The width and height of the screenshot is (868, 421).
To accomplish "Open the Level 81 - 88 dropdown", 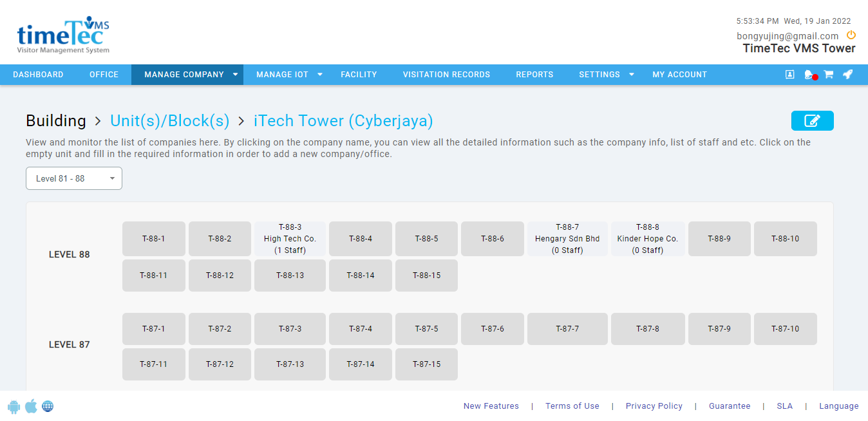I will [74, 178].
